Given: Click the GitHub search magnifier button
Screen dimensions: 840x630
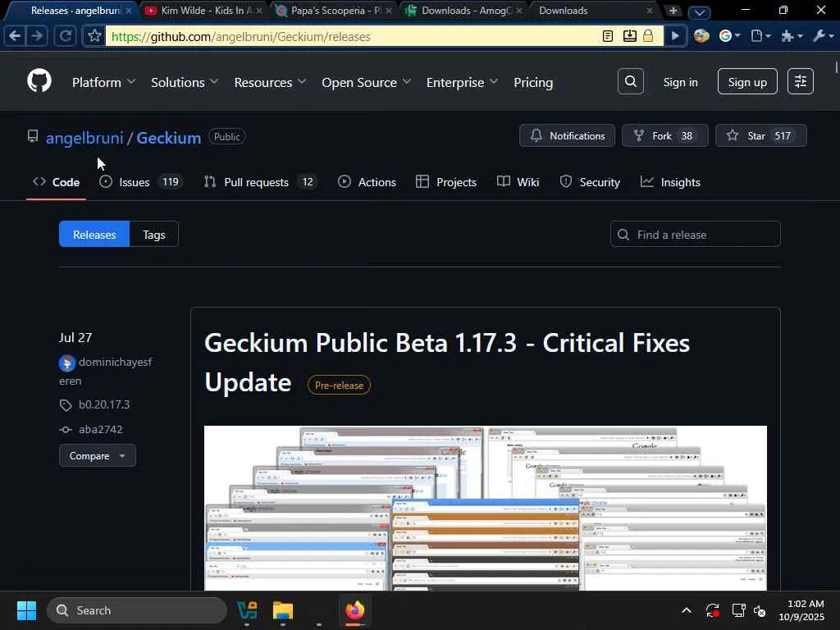Looking at the screenshot, I should [631, 81].
